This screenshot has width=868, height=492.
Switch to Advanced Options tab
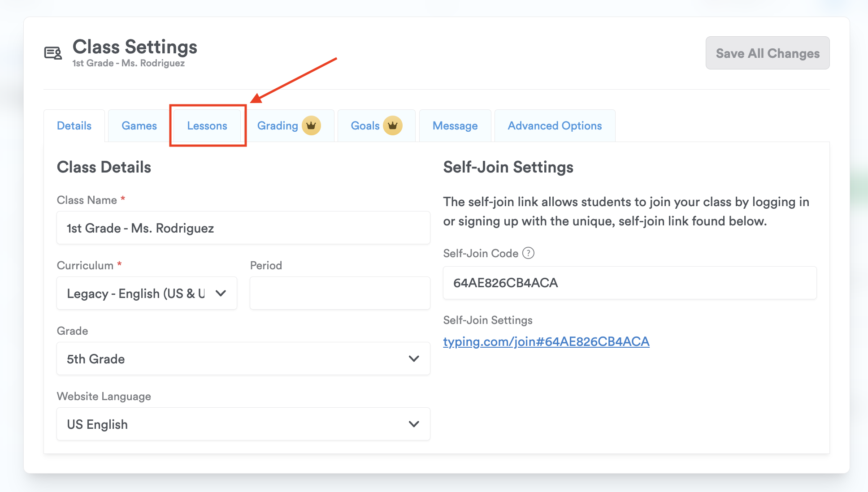point(555,125)
